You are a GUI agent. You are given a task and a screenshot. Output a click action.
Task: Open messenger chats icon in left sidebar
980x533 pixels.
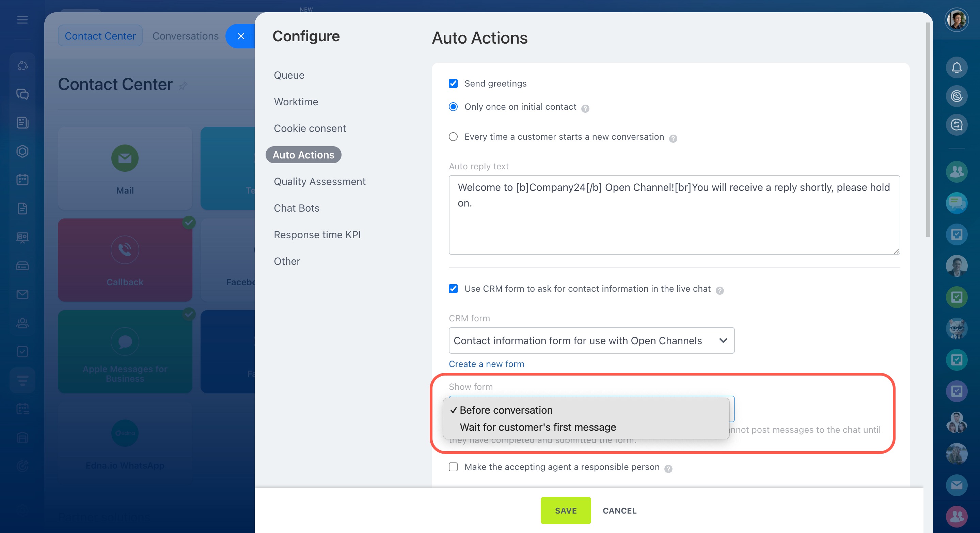22,94
